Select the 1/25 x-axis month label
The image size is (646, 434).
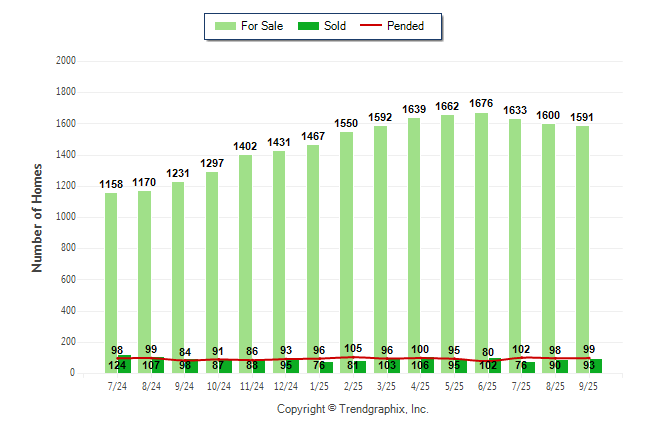point(316,385)
